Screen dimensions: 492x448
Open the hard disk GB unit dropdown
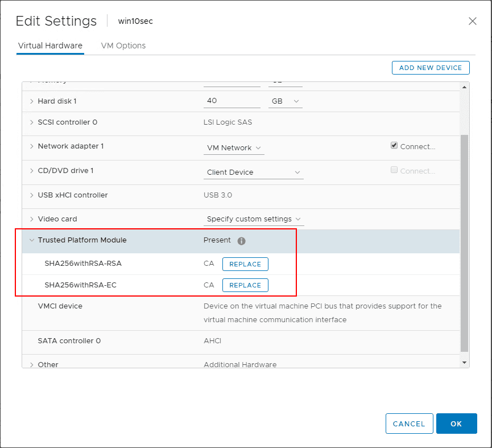284,101
